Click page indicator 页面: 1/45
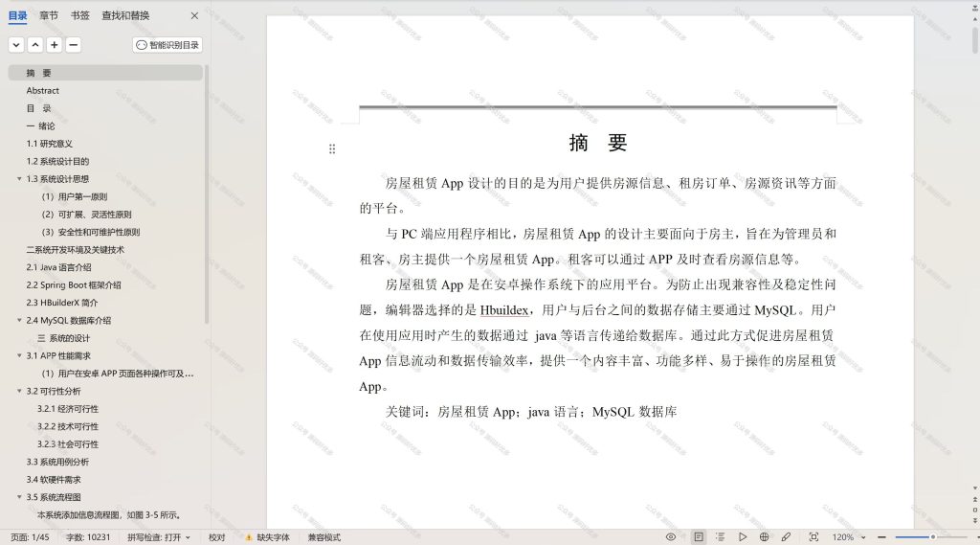 [30, 537]
